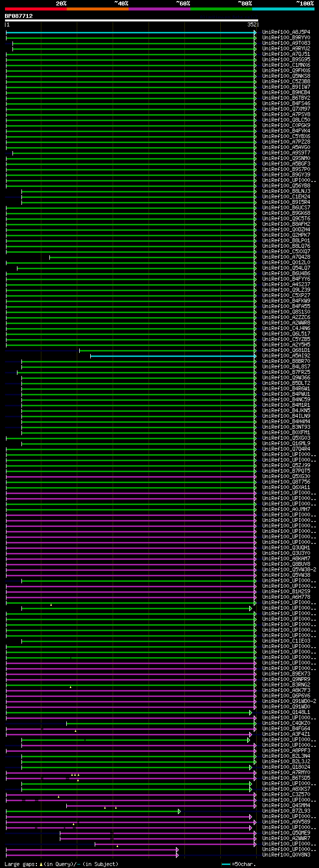This screenshot has height=868, width=319.
Task: Open hit UniRef100_B7ZL93
Action: (286, 811)
